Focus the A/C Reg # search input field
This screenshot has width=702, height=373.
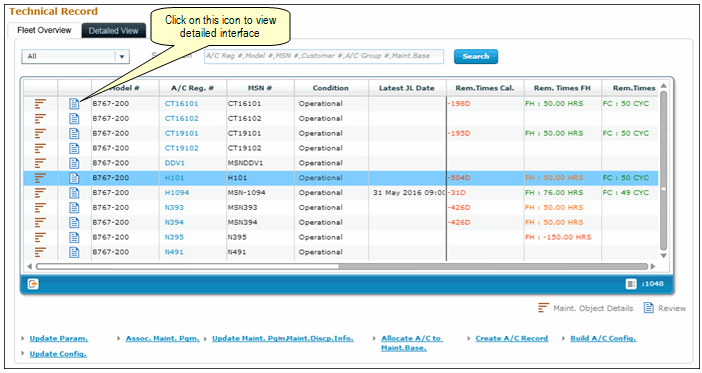click(324, 56)
